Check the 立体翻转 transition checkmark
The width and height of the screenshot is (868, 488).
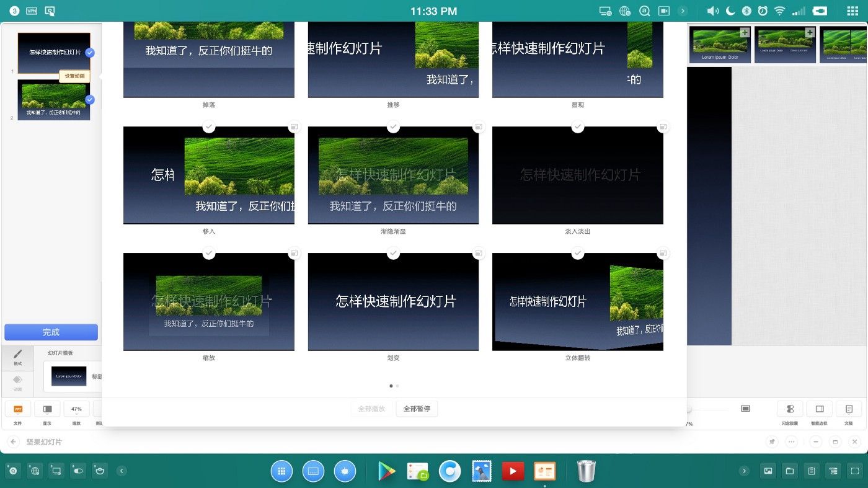tap(577, 253)
